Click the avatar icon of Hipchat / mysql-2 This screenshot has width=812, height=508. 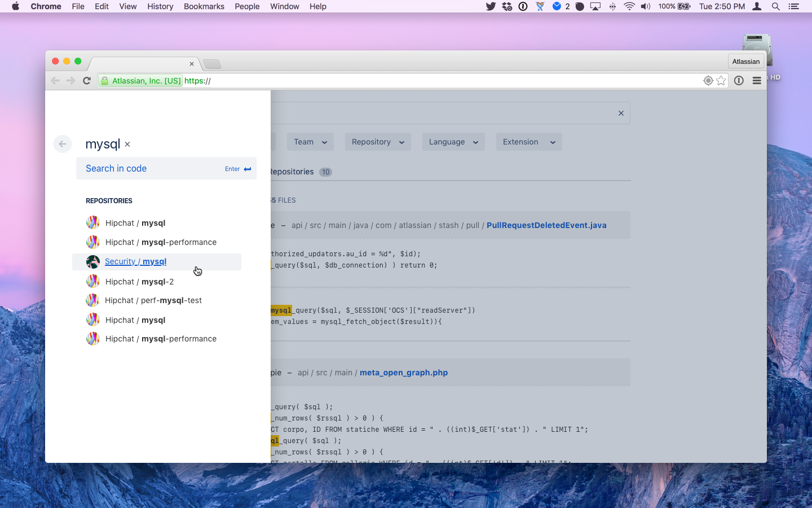(93, 281)
